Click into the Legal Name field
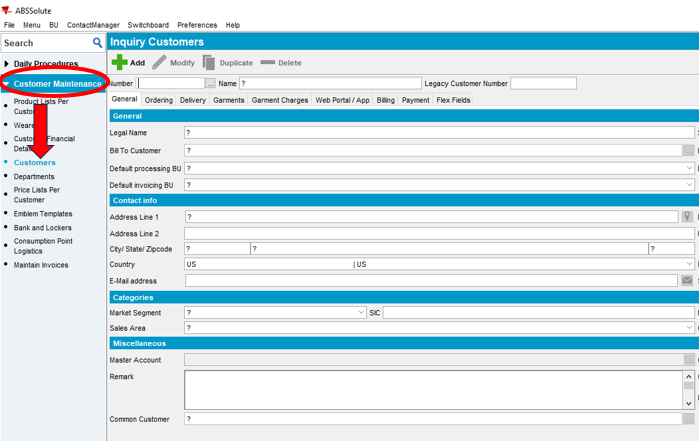699x444 pixels. pos(438,132)
